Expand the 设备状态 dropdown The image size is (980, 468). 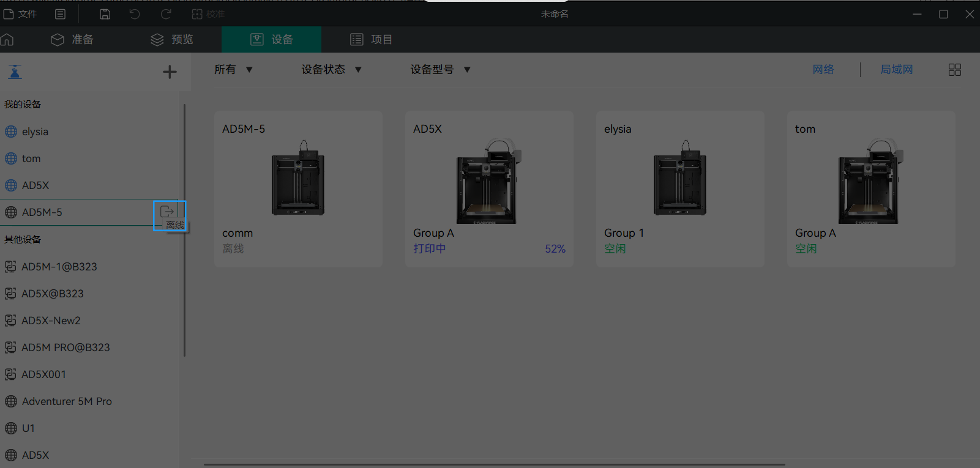[x=331, y=70]
